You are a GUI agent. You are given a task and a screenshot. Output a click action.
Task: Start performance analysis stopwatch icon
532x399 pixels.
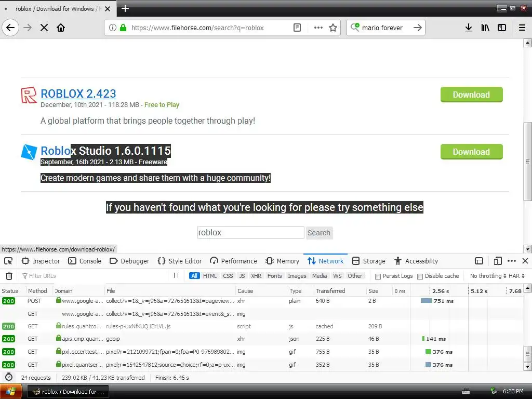pos(9,377)
